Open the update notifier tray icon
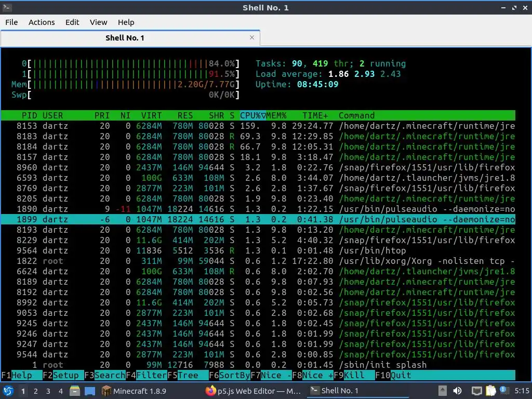 point(503,390)
